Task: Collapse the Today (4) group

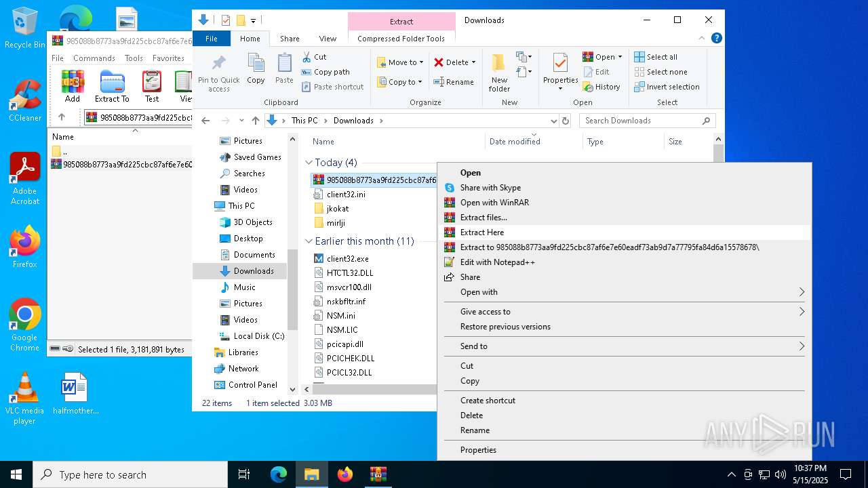Action: tap(309, 163)
